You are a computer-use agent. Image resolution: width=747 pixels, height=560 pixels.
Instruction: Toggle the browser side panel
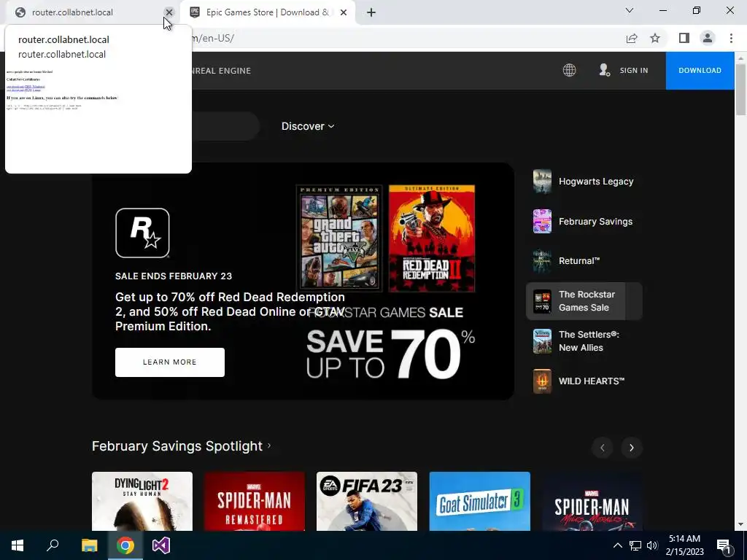pos(684,38)
